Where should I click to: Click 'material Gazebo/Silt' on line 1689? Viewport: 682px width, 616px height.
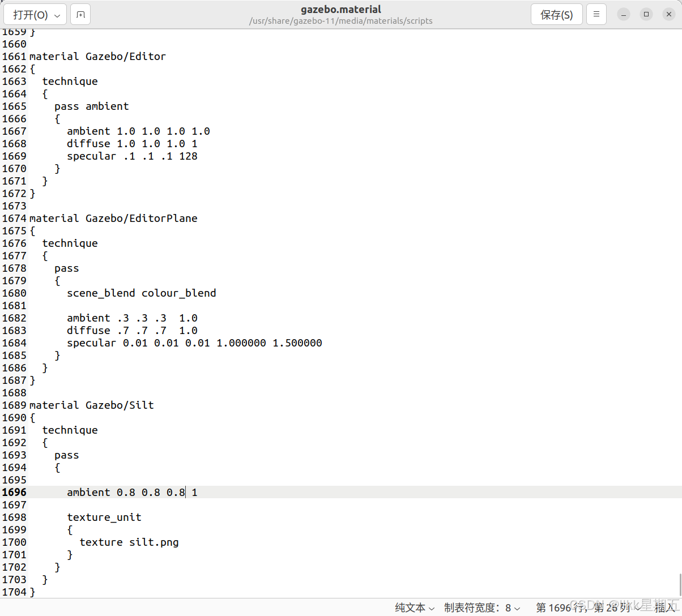[x=92, y=405]
